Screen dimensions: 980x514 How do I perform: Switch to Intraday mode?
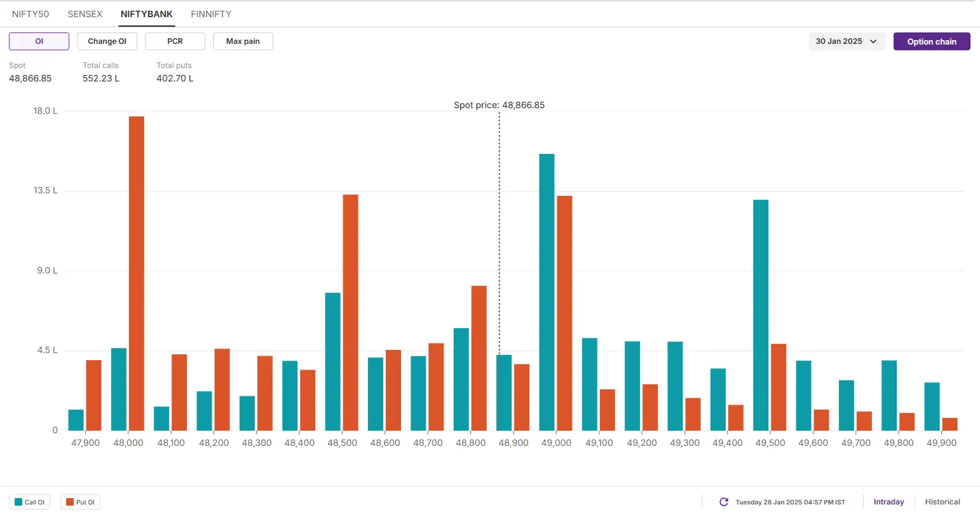(888, 502)
